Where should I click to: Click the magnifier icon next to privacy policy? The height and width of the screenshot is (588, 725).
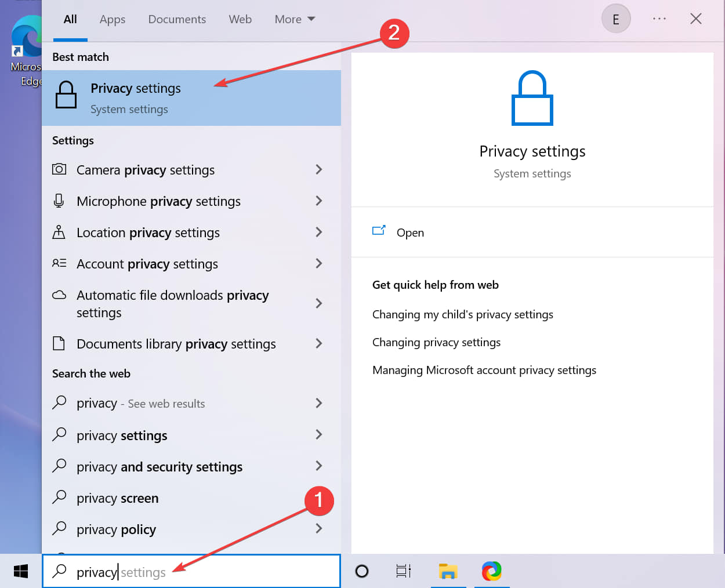59,529
